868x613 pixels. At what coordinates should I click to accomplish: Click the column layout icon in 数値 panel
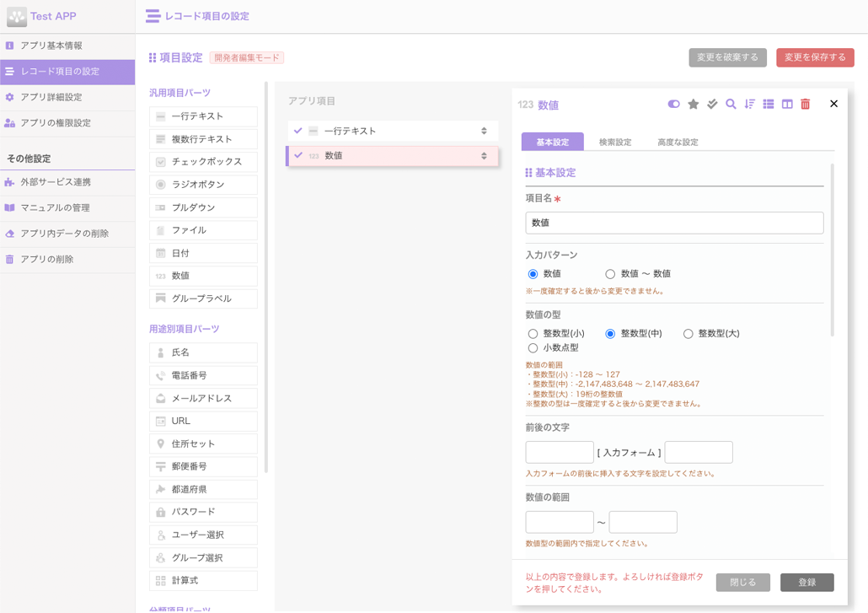(787, 104)
